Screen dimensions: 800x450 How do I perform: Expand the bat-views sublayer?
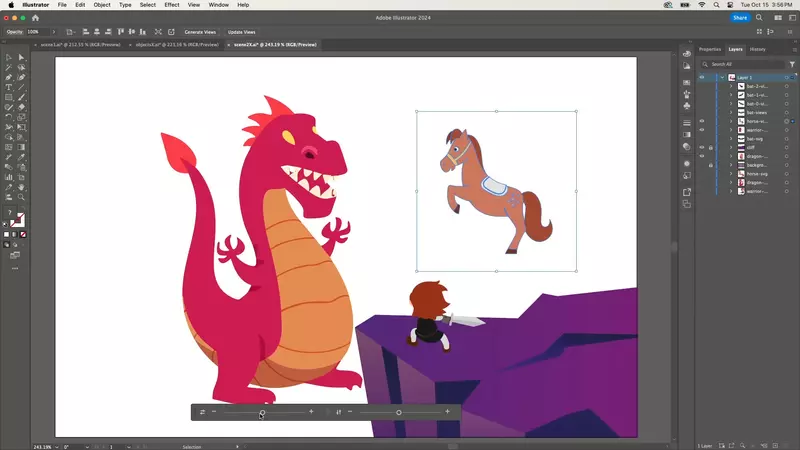point(730,112)
